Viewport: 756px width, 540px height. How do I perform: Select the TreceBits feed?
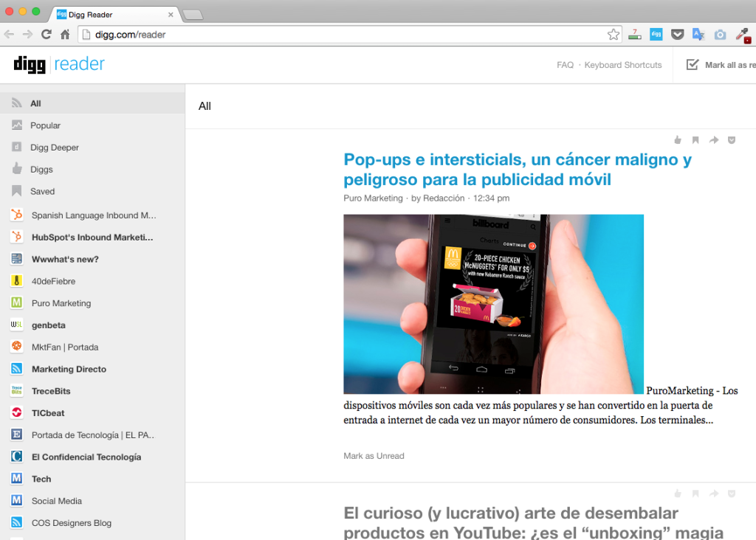click(x=92, y=391)
